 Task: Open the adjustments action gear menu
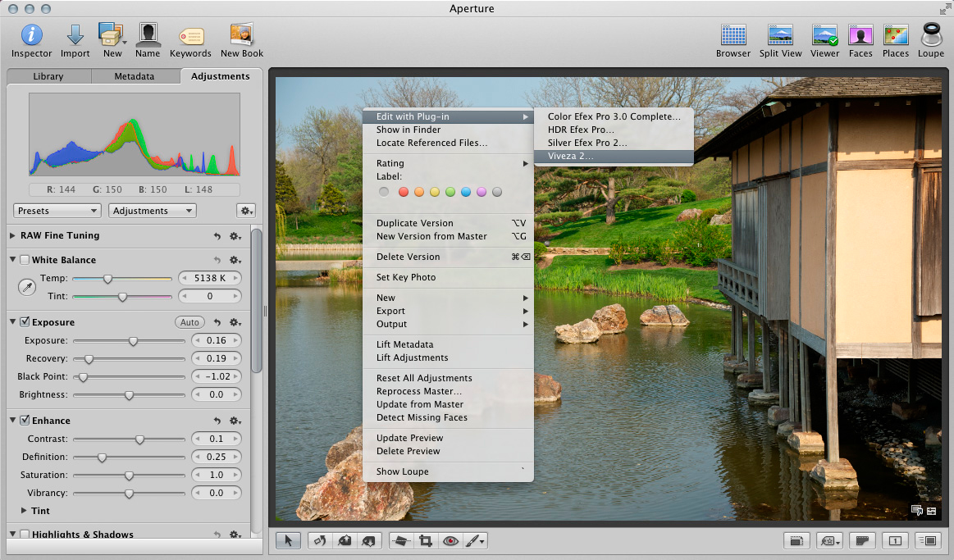pos(246,211)
